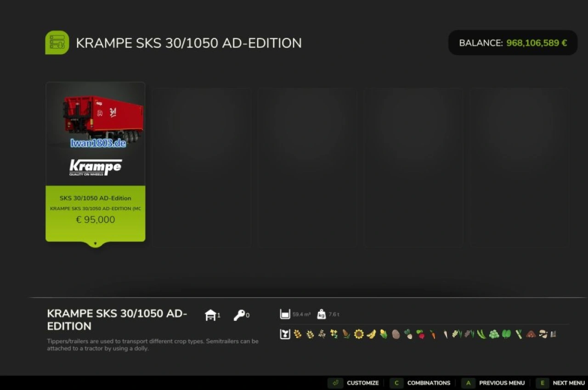Click the owned vehicles garage icon

point(210,315)
